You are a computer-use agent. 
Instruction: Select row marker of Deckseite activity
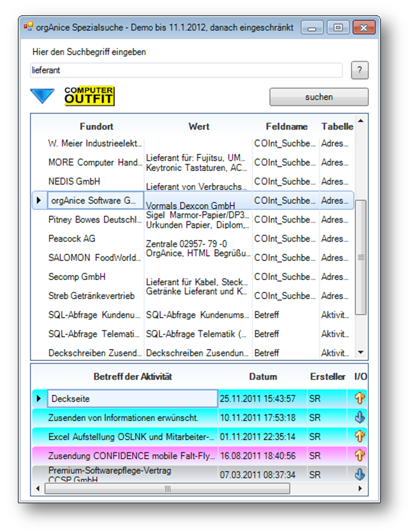click(39, 398)
